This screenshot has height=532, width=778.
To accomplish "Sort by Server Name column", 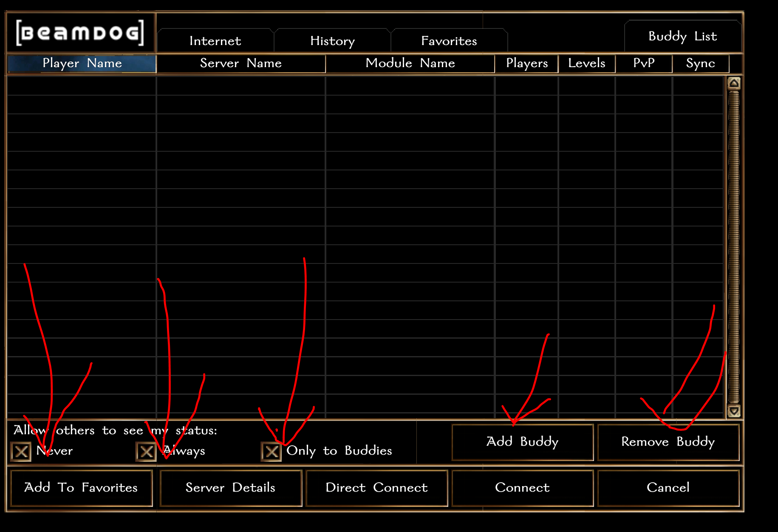I will point(241,63).
